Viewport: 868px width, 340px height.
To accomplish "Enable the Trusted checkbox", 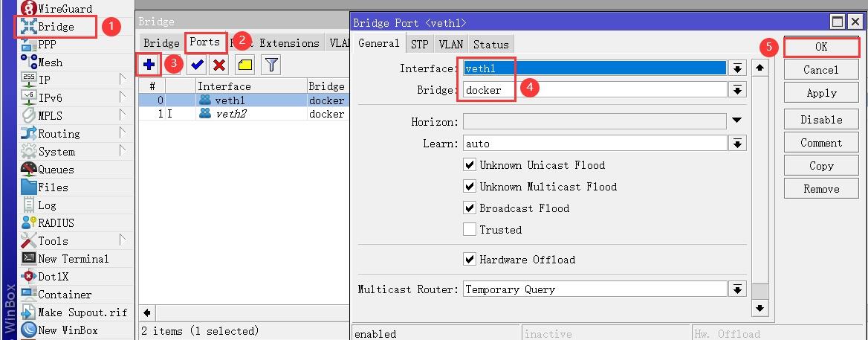I will pos(469,230).
